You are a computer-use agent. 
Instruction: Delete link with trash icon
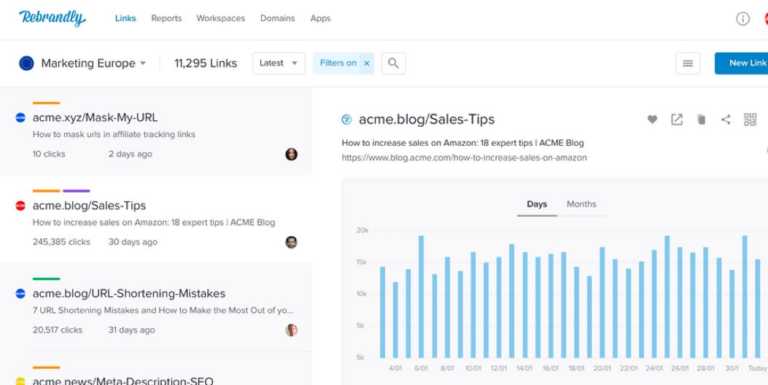701,119
